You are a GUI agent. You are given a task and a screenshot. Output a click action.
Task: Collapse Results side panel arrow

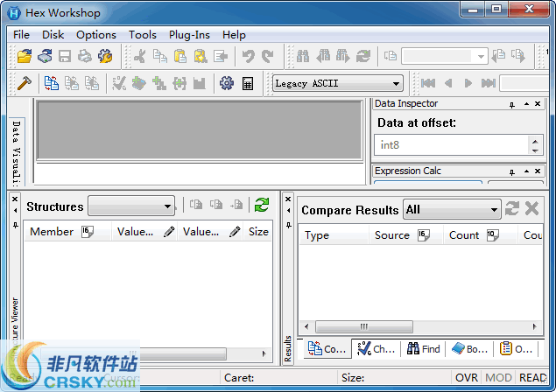point(289,211)
